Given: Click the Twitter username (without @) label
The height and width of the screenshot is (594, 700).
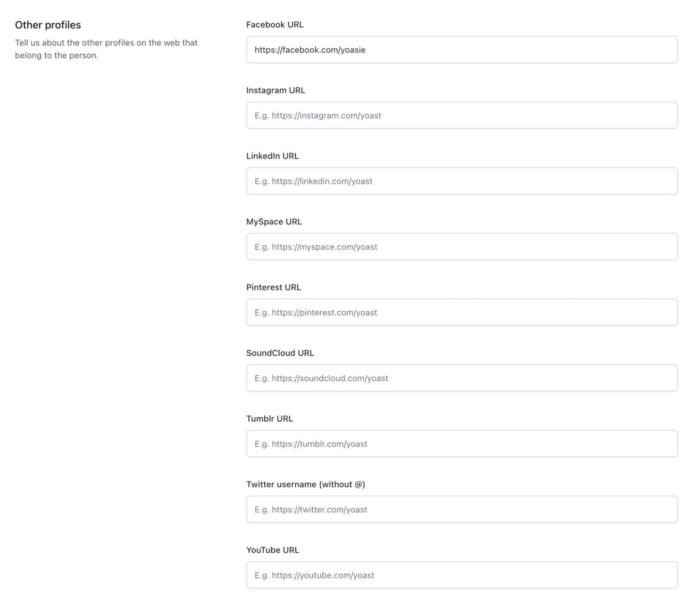Looking at the screenshot, I should (306, 484).
